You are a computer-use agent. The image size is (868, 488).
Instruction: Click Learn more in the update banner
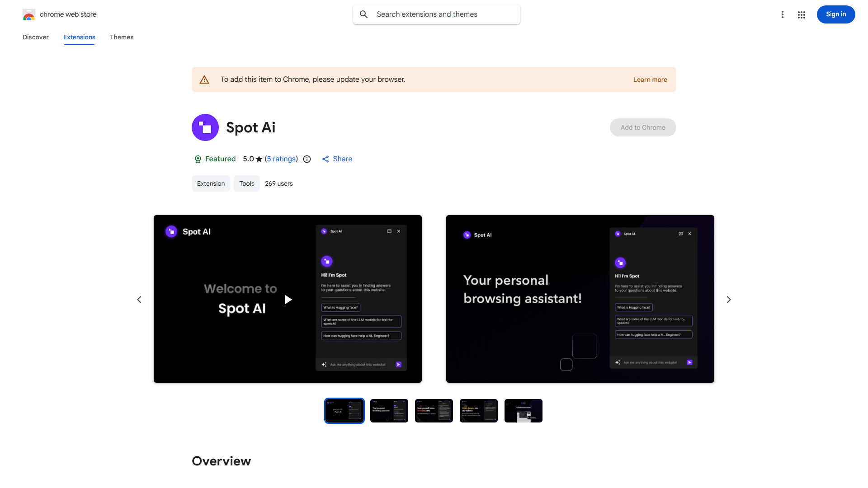click(x=650, y=79)
